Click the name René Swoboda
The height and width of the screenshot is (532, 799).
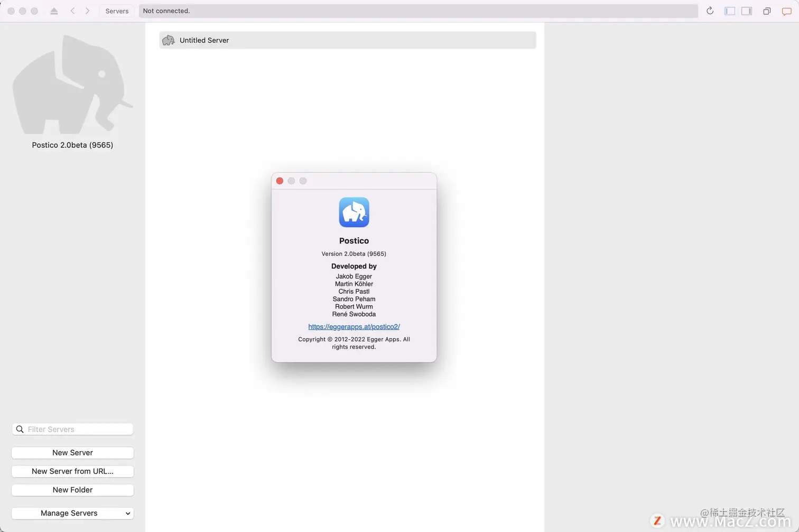pos(354,314)
